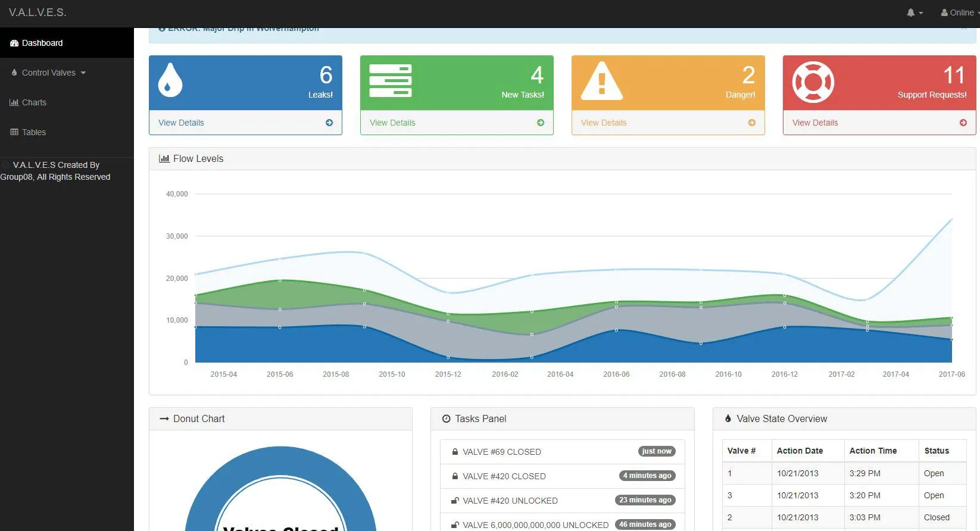The image size is (980, 531).
Task: Go to Dashboard in the sidebar
Action: pos(42,43)
